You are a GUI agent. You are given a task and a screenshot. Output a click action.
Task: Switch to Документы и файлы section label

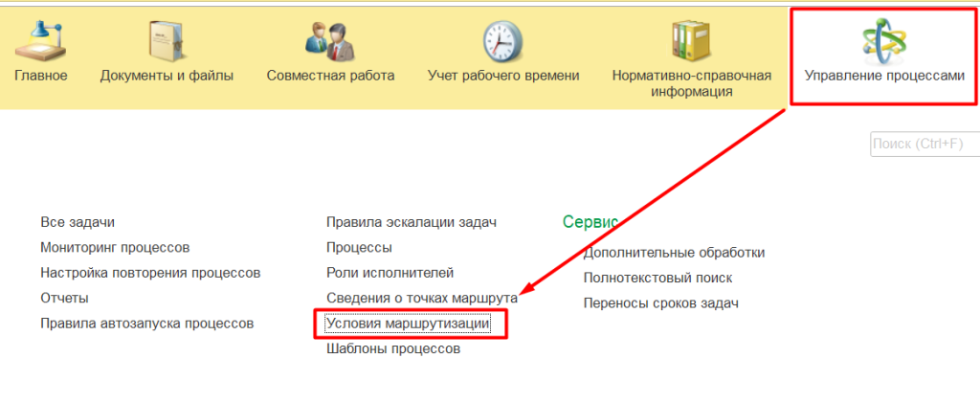[167, 76]
